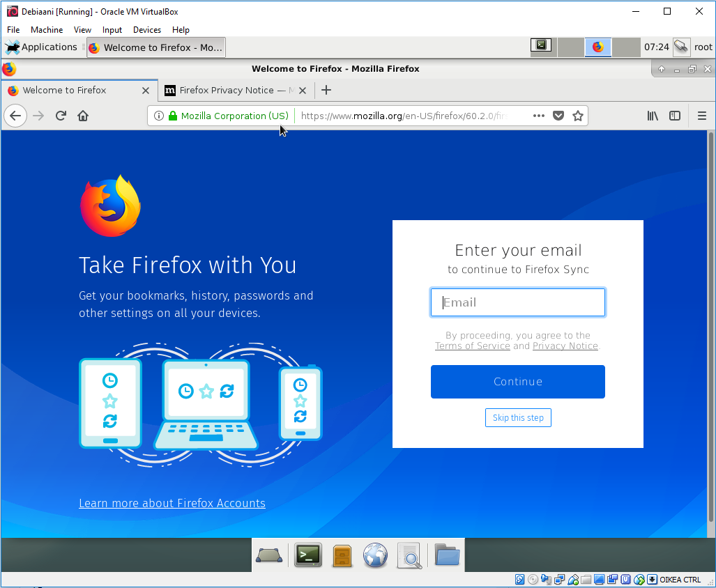Click Skip this step button
Screen dimensions: 716x588
(x=518, y=418)
